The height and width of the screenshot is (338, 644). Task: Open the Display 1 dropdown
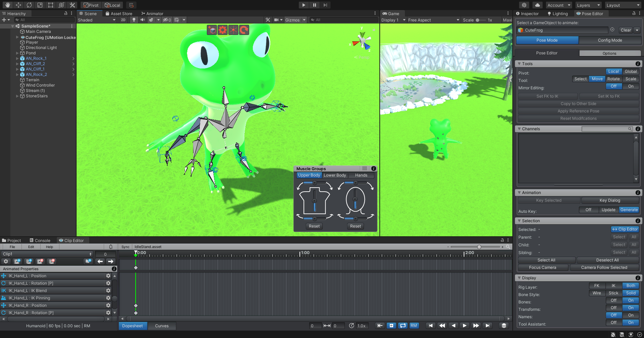(x=394, y=20)
